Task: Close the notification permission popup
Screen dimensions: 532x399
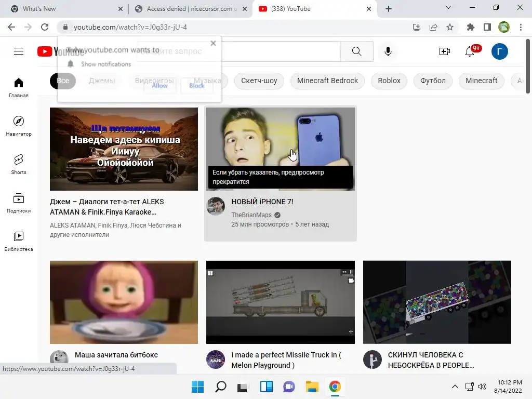Action: click(x=213, y=43)
